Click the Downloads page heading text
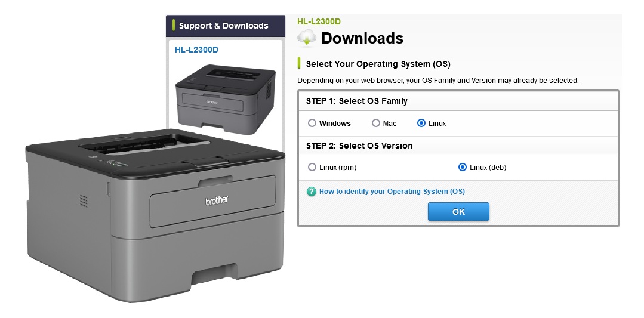 point(362,38)
